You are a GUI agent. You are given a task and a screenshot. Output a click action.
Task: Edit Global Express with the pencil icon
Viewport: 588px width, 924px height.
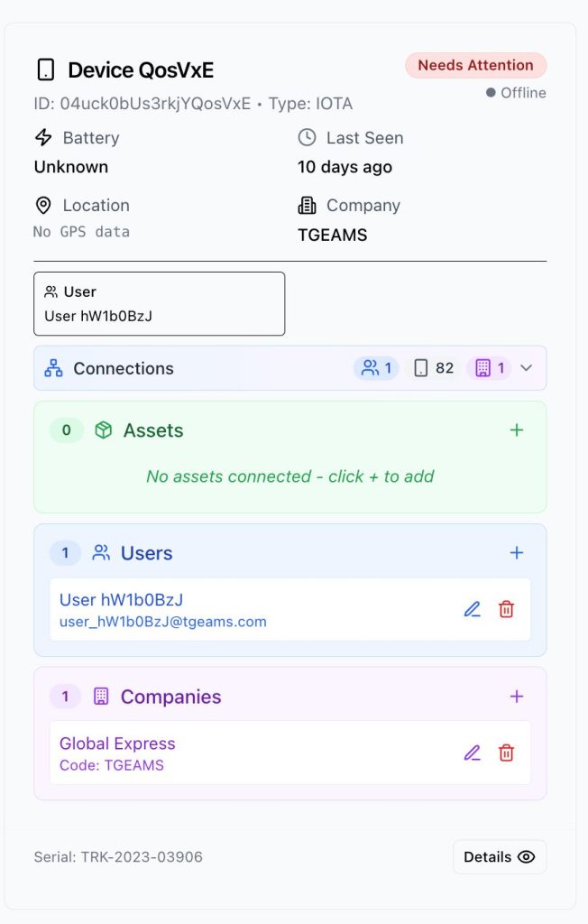pos(472,753)
